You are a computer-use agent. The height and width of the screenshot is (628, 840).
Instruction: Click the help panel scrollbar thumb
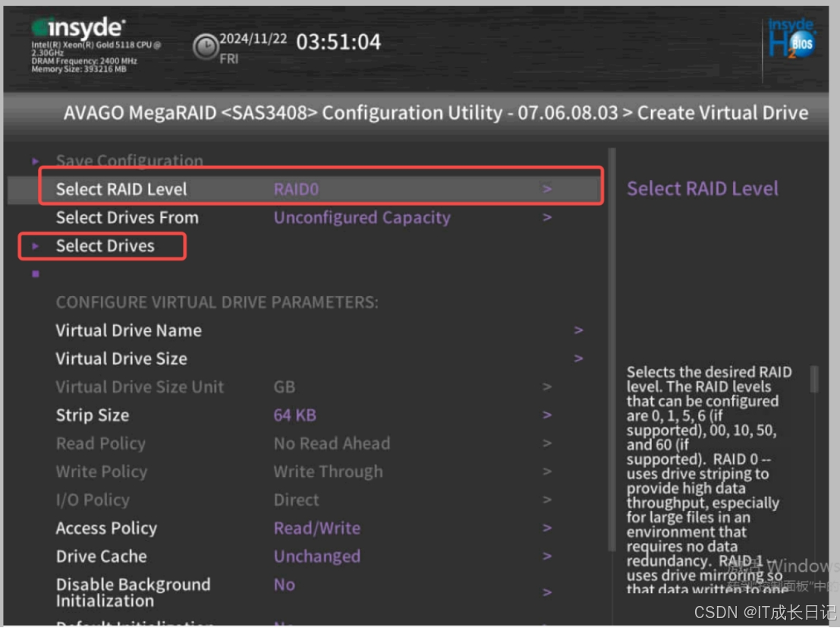tap(814, 379)
